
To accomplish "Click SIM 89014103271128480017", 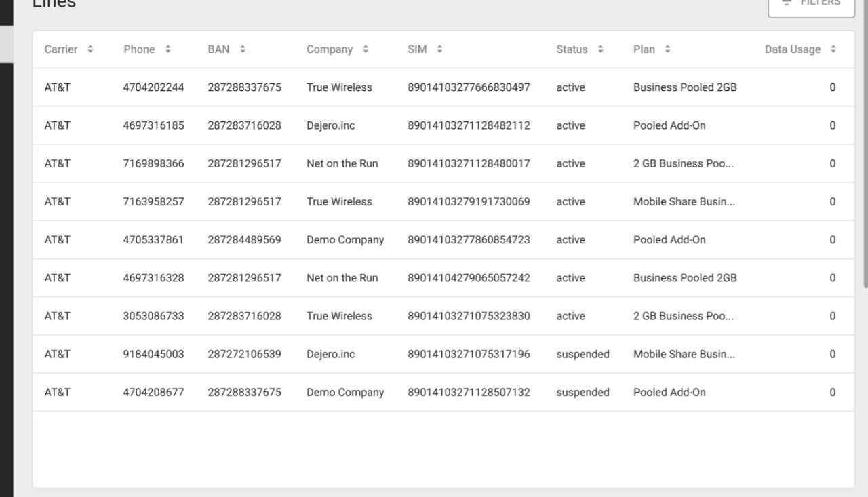I will pos(469,163).
